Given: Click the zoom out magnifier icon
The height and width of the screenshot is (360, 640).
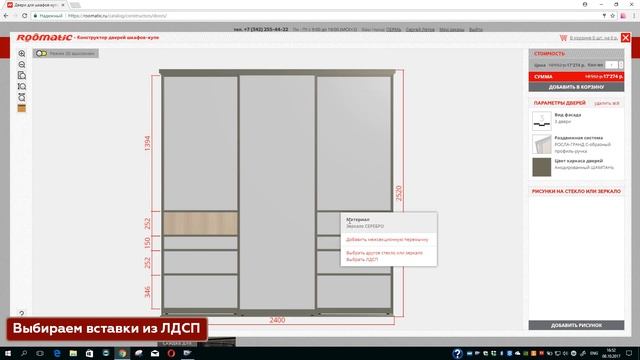Looking at the screenshot, I should click(x=22, y=64).
